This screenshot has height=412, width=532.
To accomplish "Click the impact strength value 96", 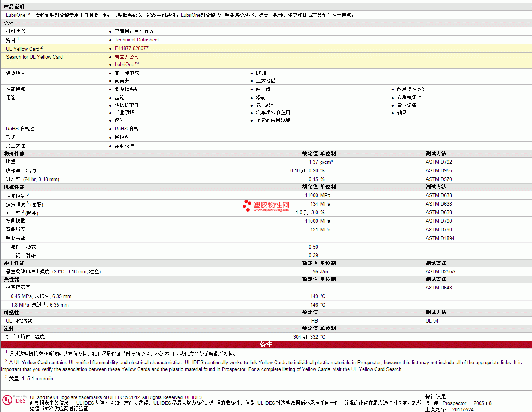I will click(315, 271).
